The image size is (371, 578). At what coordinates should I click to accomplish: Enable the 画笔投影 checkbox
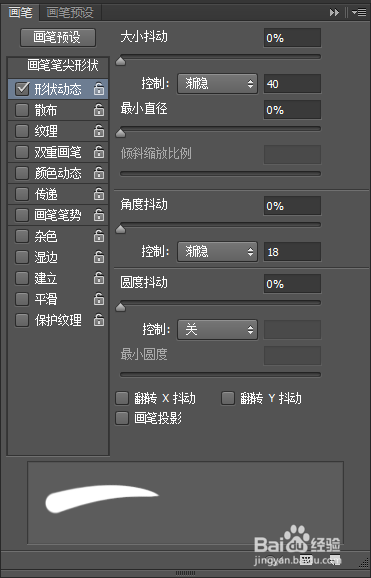point(122,418)
